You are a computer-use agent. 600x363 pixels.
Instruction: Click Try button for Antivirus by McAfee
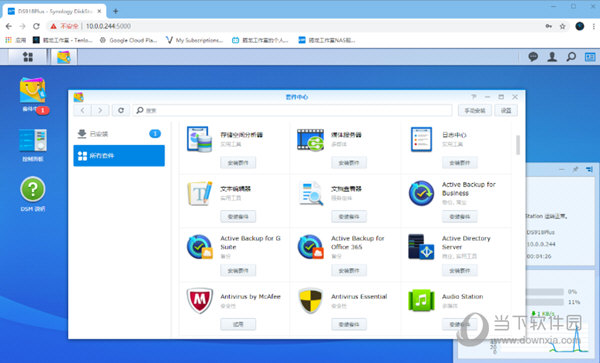(238, 324)
